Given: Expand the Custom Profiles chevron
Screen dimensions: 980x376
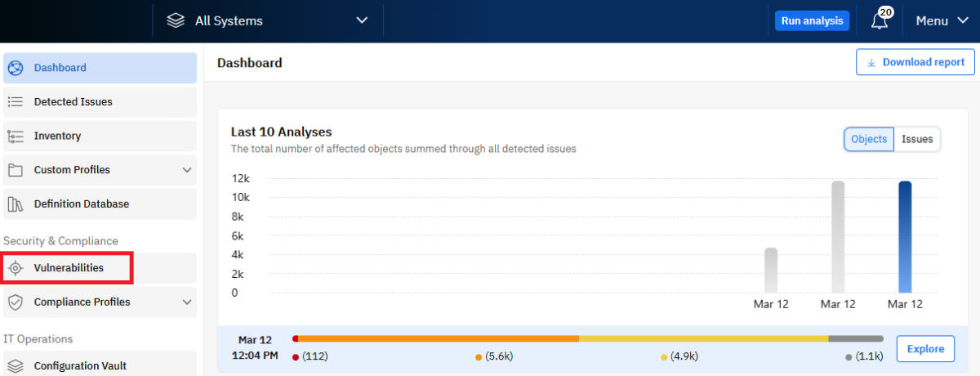Looking at the screenshot, I should coord(187,170).
